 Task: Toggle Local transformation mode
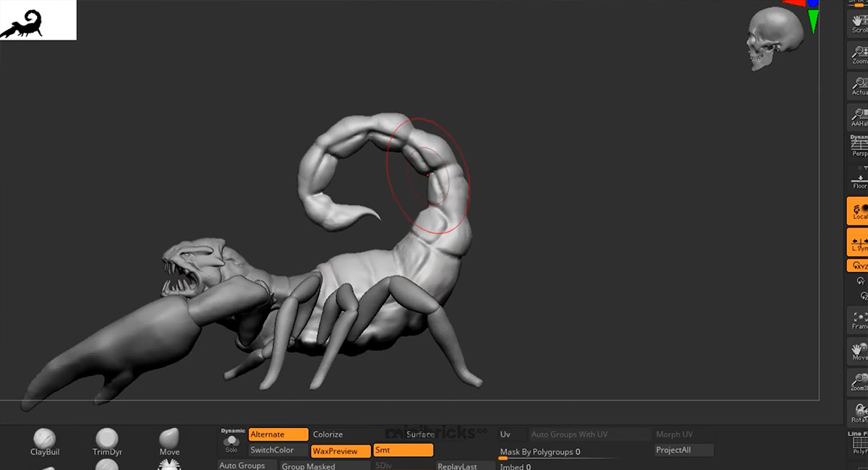pyautogui.click(x=859, y=210)
